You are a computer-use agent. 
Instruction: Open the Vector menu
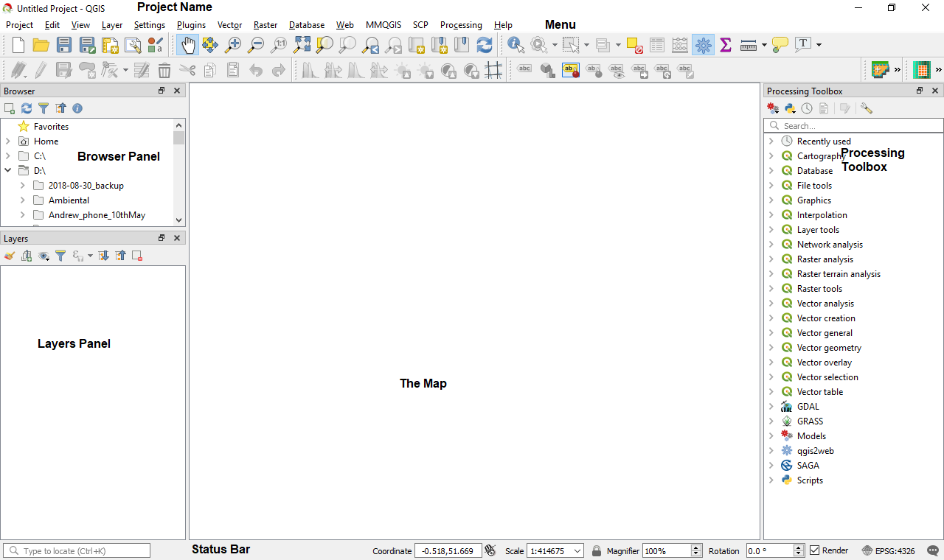point(229,25)
